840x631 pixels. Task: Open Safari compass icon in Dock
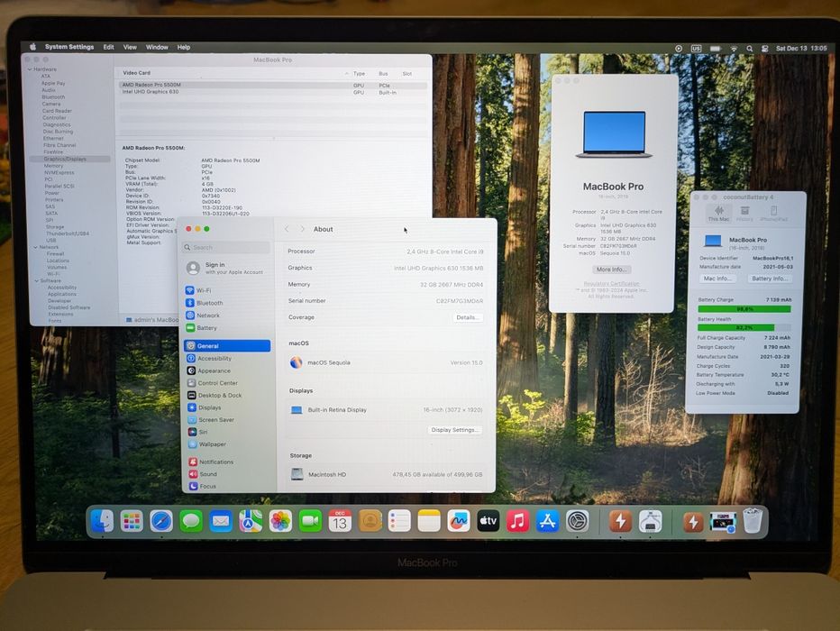161,521
